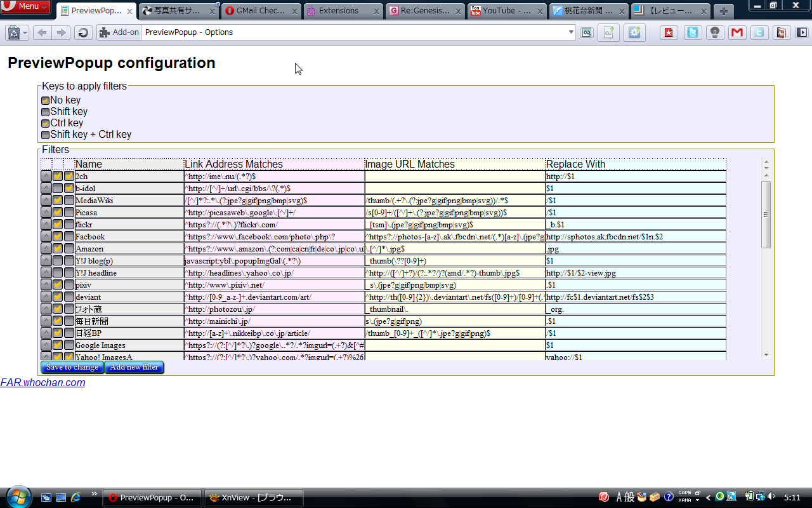Switch to the GMail Chec... tab
The width and height of the screenshot is (812, 508).
[260, 11]
